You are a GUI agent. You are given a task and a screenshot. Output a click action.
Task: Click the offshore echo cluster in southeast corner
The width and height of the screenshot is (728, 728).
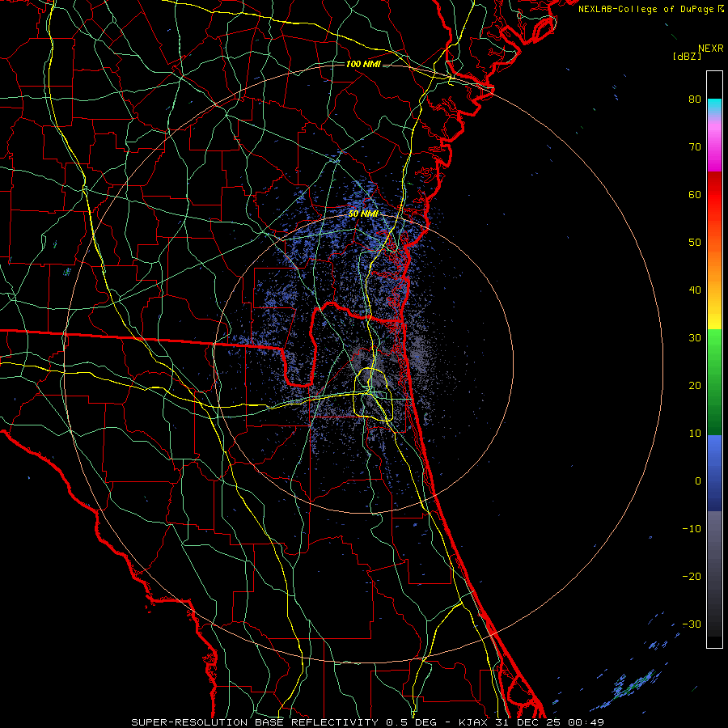point(633,686)
